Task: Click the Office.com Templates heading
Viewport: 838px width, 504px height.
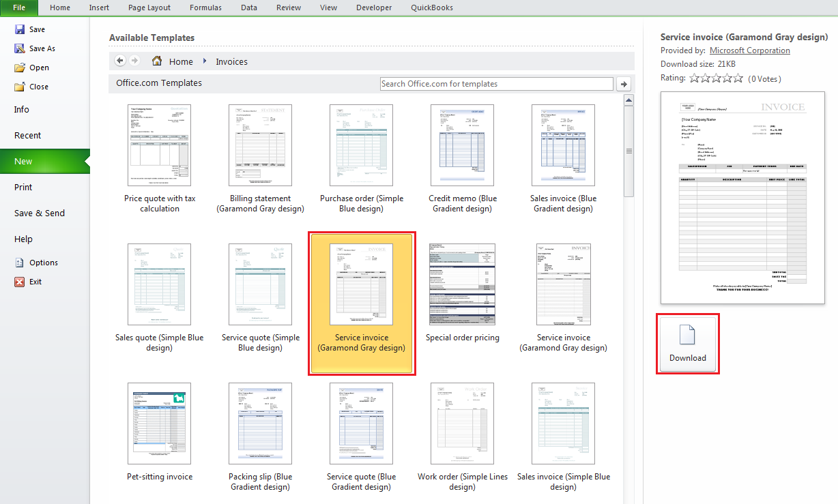Action: pos(159,83)
